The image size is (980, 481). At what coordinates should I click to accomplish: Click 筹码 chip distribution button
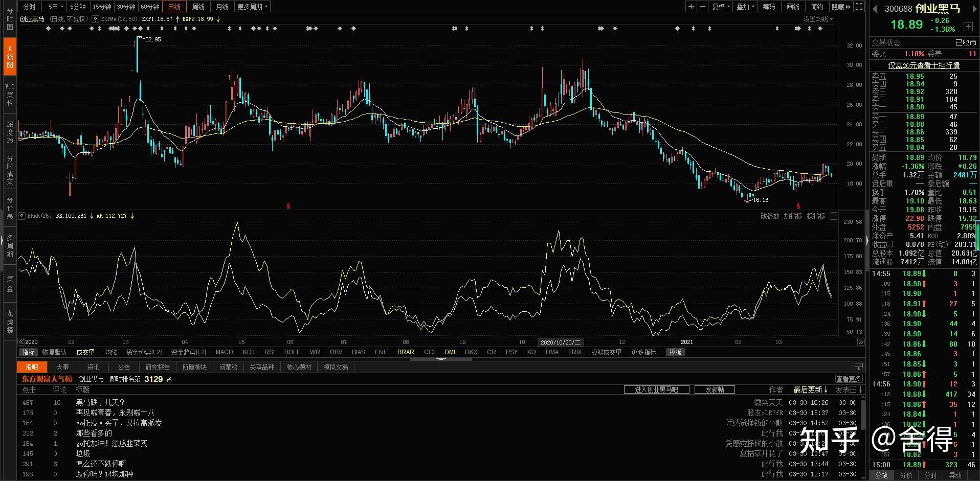769,7
